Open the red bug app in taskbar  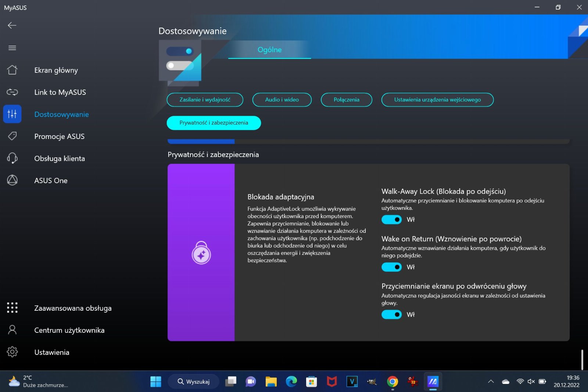point(413,382)
